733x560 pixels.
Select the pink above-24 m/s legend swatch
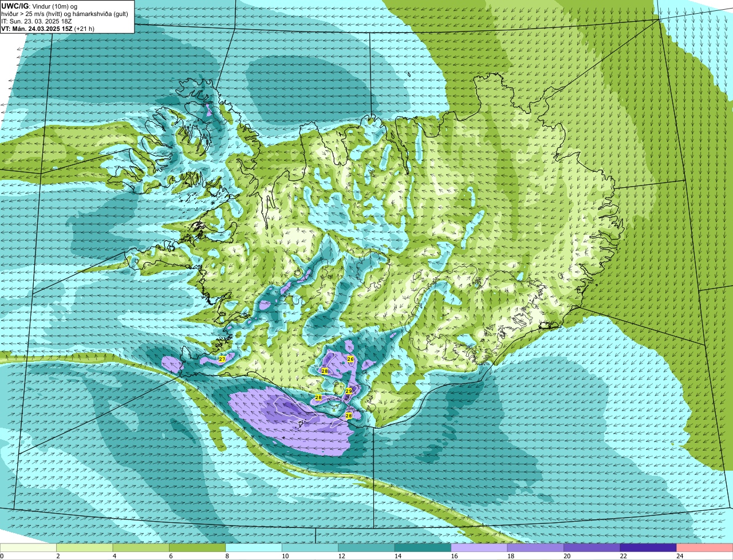(705, 548)
